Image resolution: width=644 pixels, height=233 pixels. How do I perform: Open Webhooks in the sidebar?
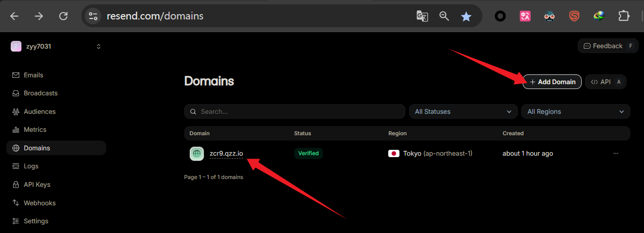[x=56, y=203]
